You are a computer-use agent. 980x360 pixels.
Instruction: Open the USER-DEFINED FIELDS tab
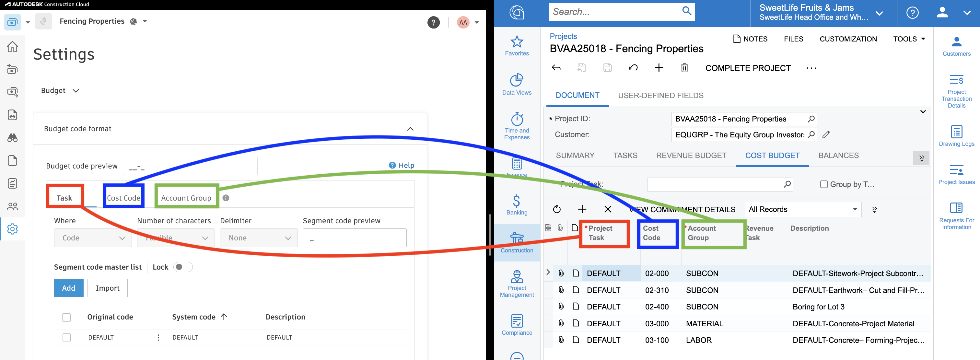pyautogui.click(x=660, y=96)
